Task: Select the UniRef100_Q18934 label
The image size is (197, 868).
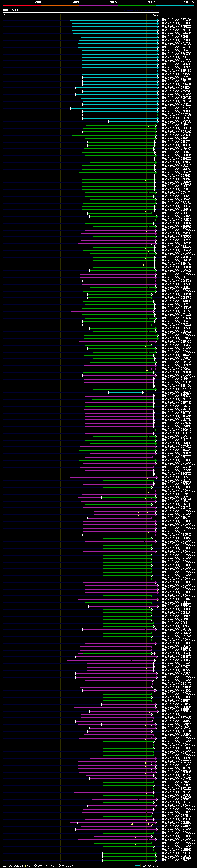Action: point(176,728)
